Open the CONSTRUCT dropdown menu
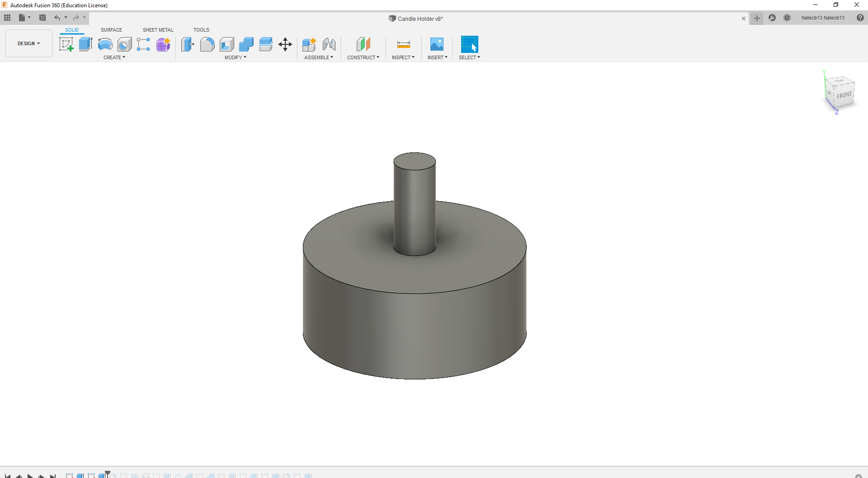Screen dimensions: 868x478 pos(363,57)
